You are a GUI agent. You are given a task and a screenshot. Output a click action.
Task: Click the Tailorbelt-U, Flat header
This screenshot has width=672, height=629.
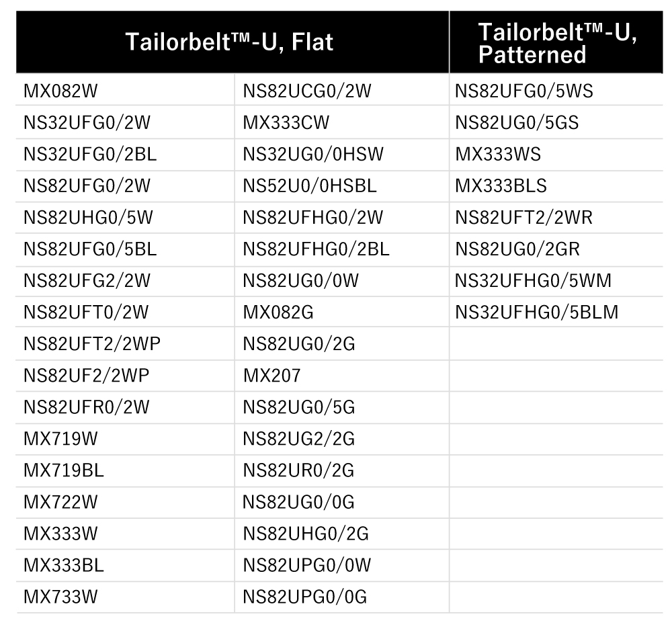(229, 42)
